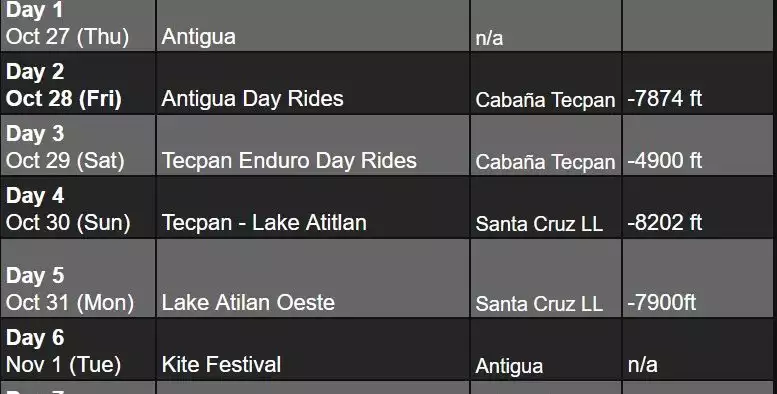
Task: Select the n/a lodging cell for Day 1
Action: (546, 25)
